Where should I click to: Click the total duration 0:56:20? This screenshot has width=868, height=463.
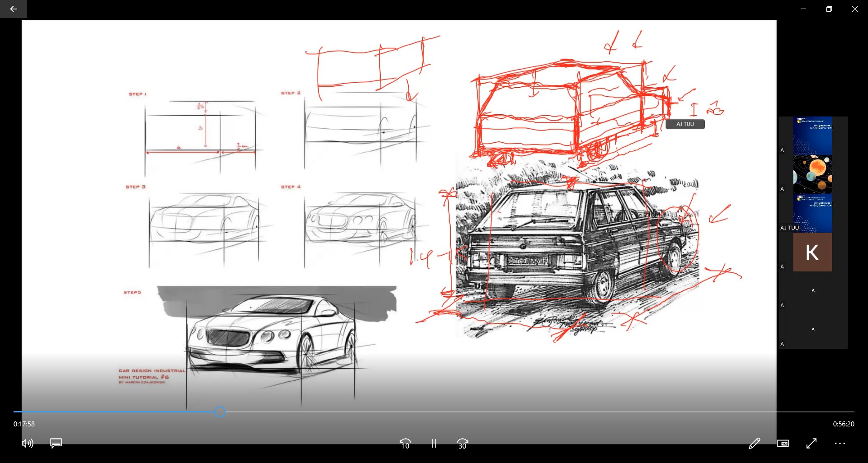(844, 424)
